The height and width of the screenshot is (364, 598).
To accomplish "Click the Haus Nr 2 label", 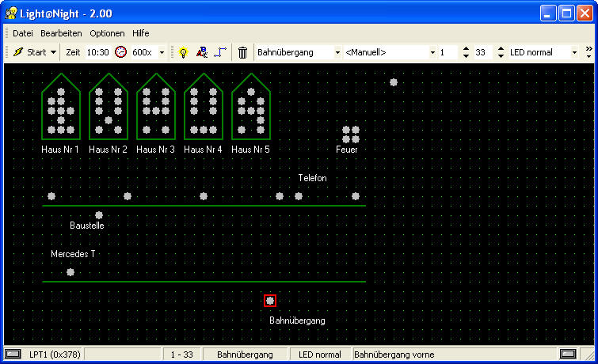I will [x=108, y=150].
